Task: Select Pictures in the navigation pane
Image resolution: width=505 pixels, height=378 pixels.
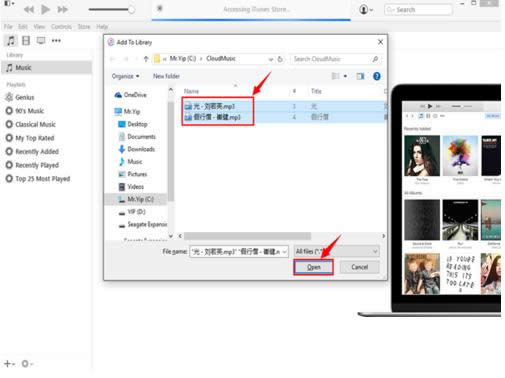Action: pyautogui.click(x=133, y=174)
